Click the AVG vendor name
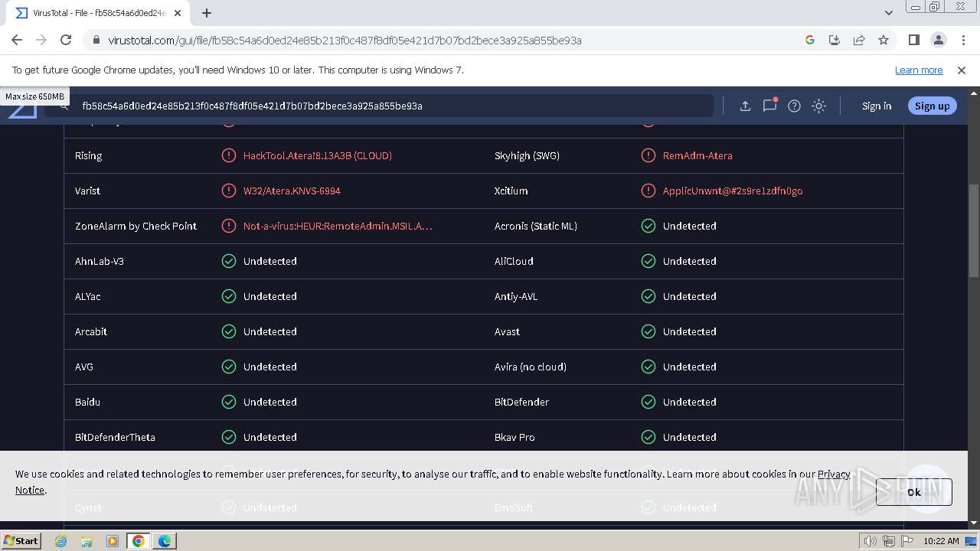980x551 pixels. click(x=84, y=367)
